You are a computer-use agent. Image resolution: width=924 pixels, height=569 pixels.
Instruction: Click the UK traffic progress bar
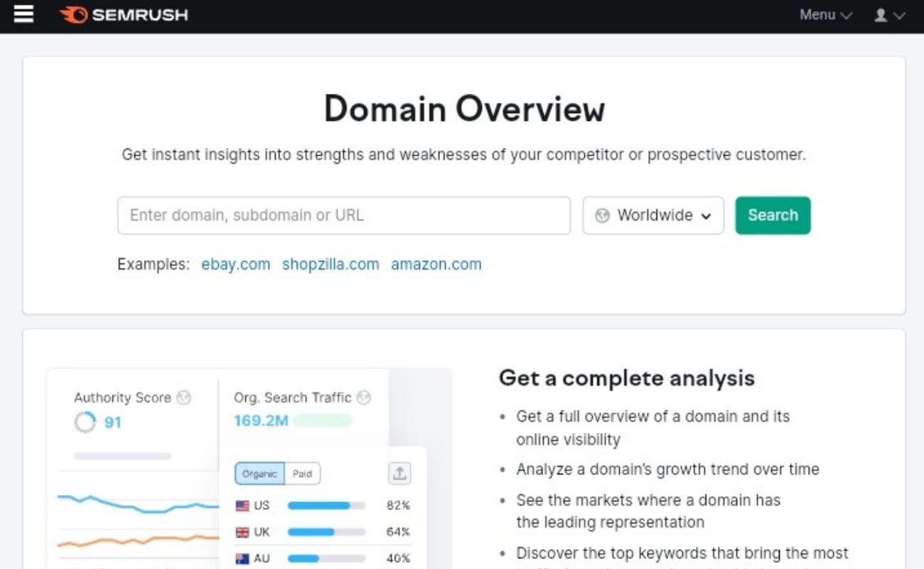click(326, 532)
